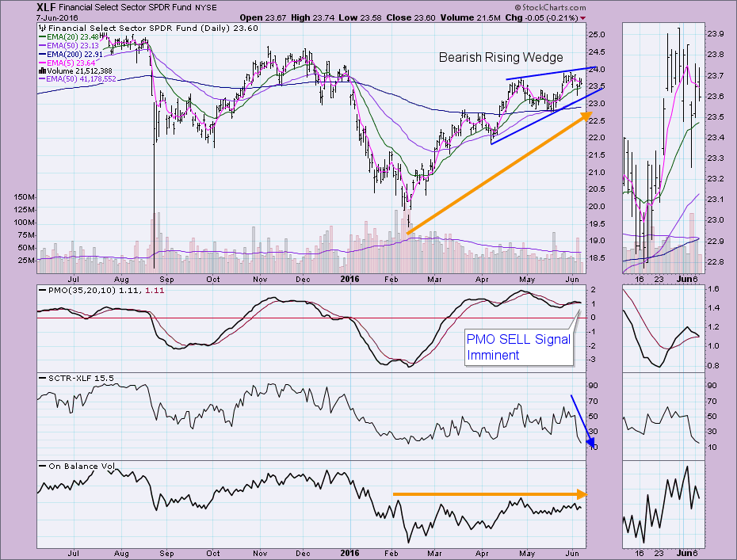Click the 25.0 price axis label
This screenshot has width=737, height=560.
597,34
